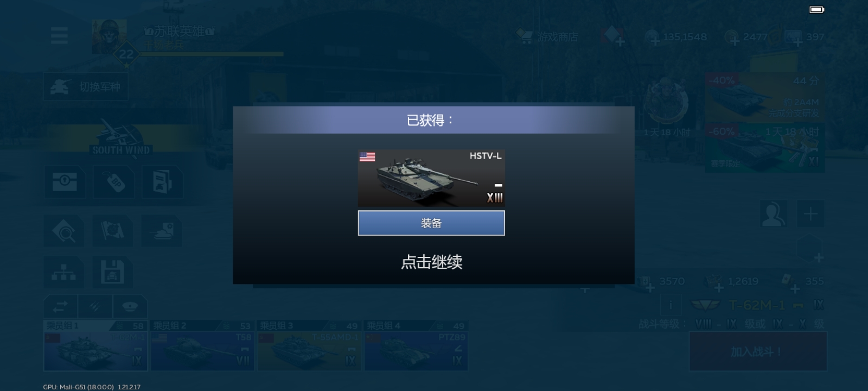Open the HSTV-L tank thumbnail
The image size is (868, 391).
click(431, 178)
